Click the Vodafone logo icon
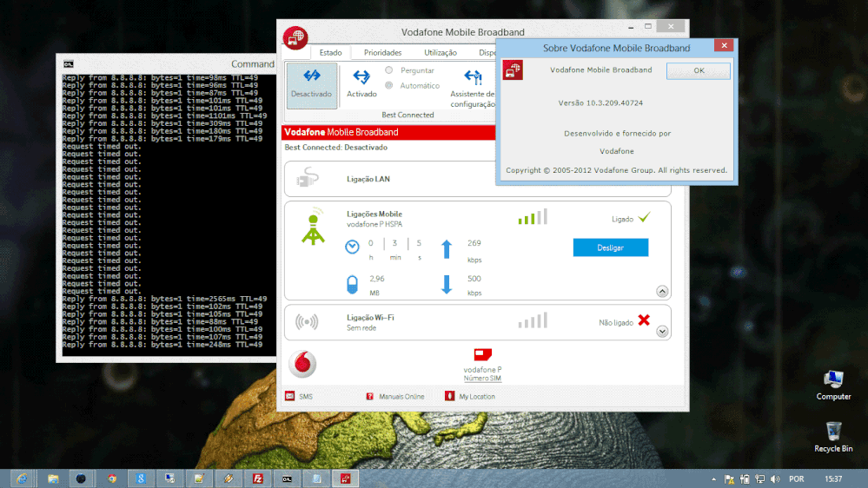 pos(302,363)
